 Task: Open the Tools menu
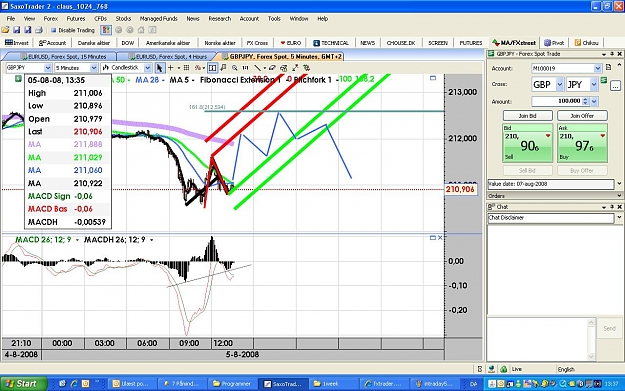click(274, 19)
